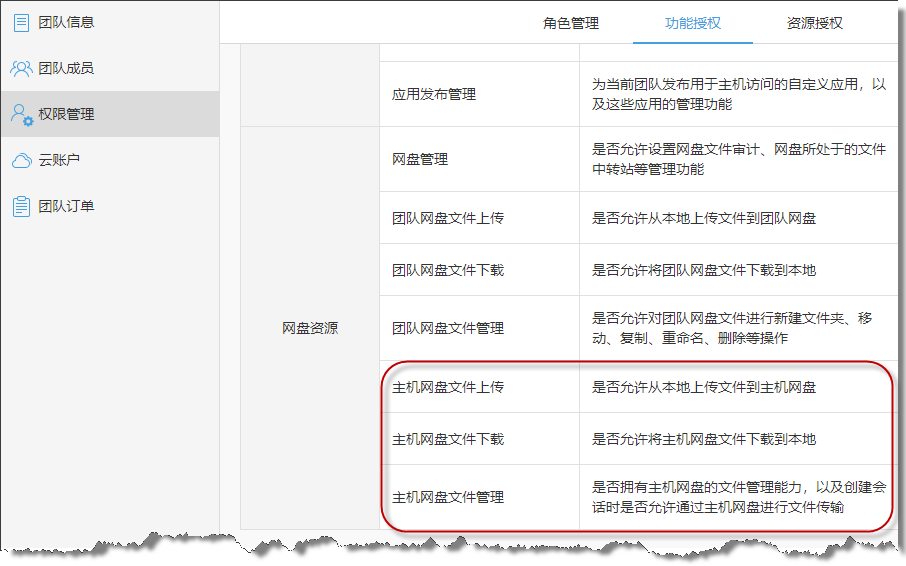Screen dimensions: 906x566
Task: Click the 权限管理 user-gear icon
Action: (x=22, y=114)
